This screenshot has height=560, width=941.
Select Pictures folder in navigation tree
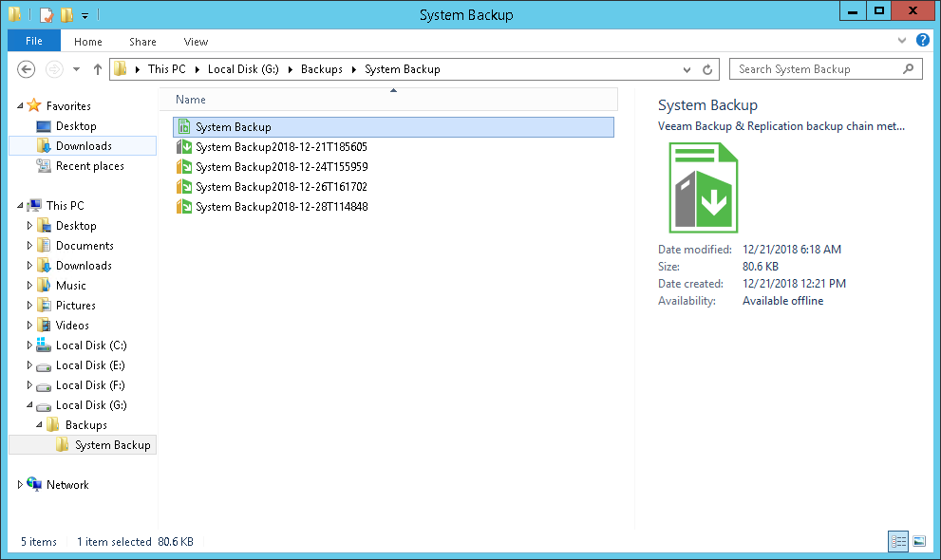(75, 306)
